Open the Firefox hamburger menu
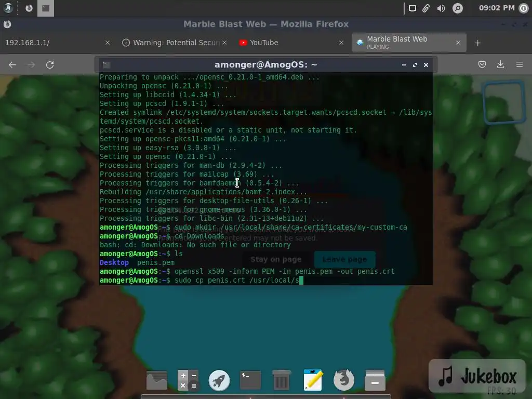532x399 pixels. (520, 64)
